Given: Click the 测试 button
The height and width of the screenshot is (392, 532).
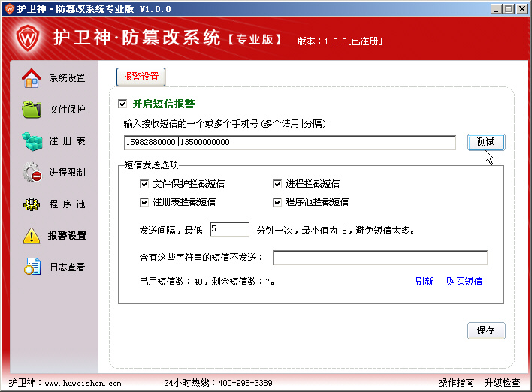Looking at the screenshot, I should tap(486, 142).
